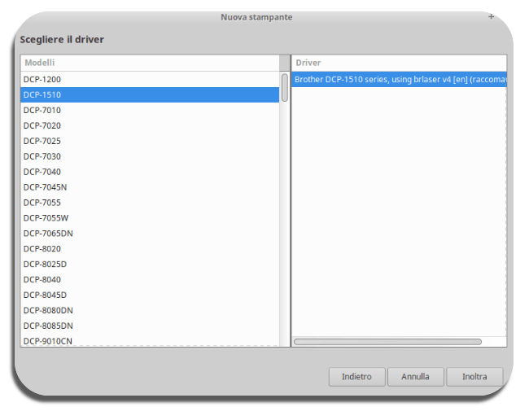This screenshot has width=529, height=420.
Task: Select the Brother DCP-1510 brlaser driver
Action: click(399, 80)
